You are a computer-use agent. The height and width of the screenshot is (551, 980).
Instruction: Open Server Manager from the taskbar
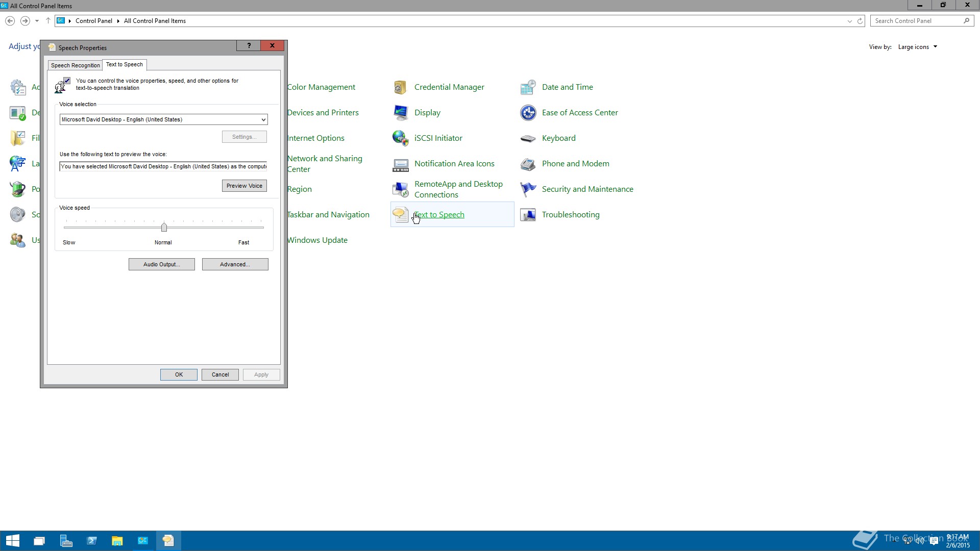66,541
